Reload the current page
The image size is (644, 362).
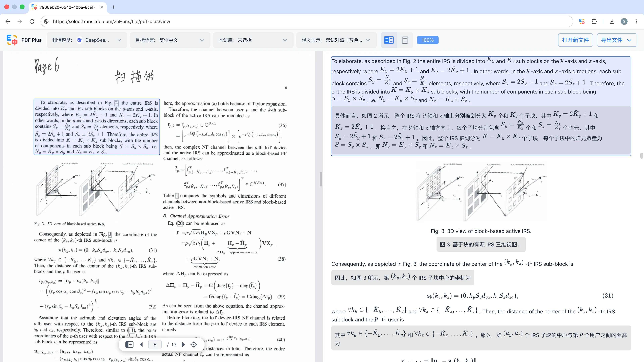point(32,21)
